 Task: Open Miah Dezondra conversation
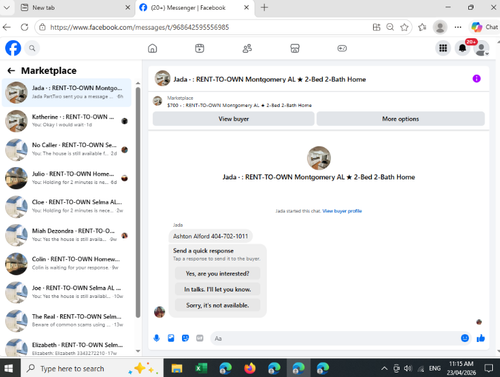pos(67,235)
